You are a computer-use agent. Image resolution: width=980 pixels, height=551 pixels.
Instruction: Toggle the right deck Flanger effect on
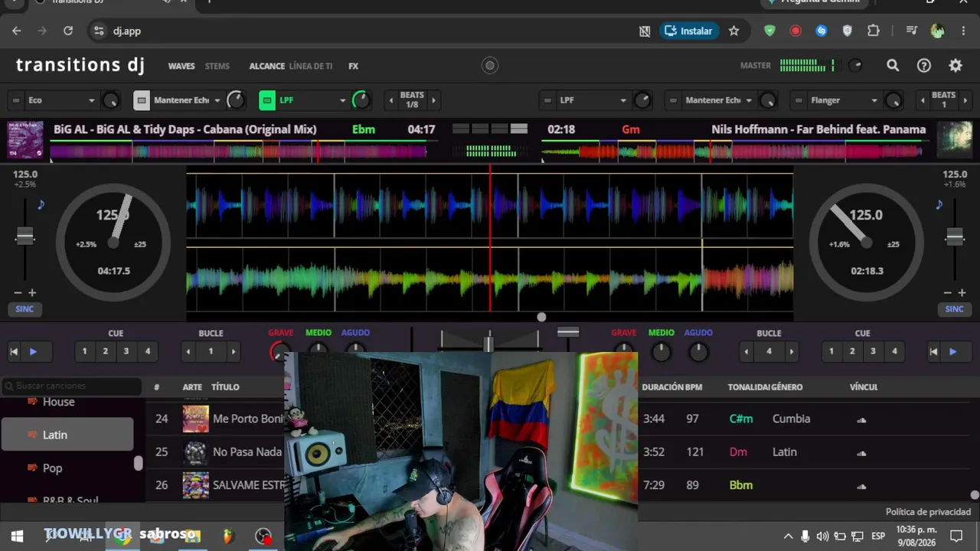(798, 100)
